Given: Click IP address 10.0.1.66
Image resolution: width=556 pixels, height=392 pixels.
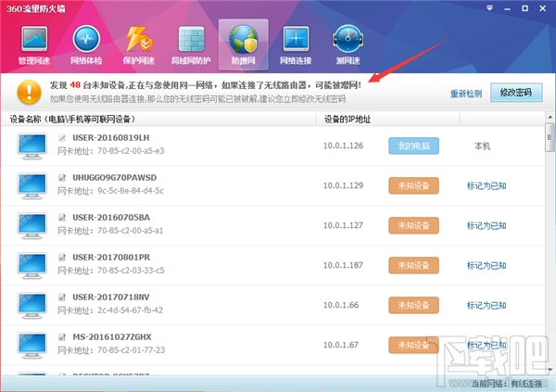Looking at the screenshot, I should [341, 305].
